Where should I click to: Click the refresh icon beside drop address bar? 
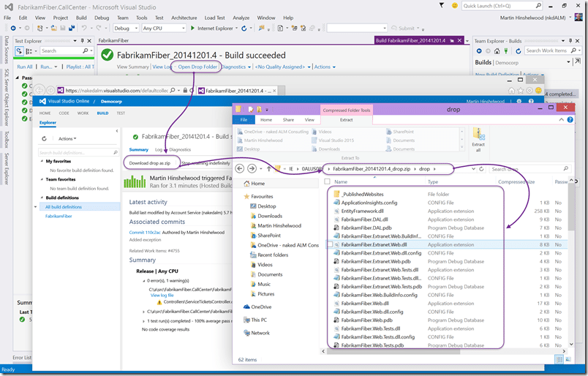(x=481, y=169)
